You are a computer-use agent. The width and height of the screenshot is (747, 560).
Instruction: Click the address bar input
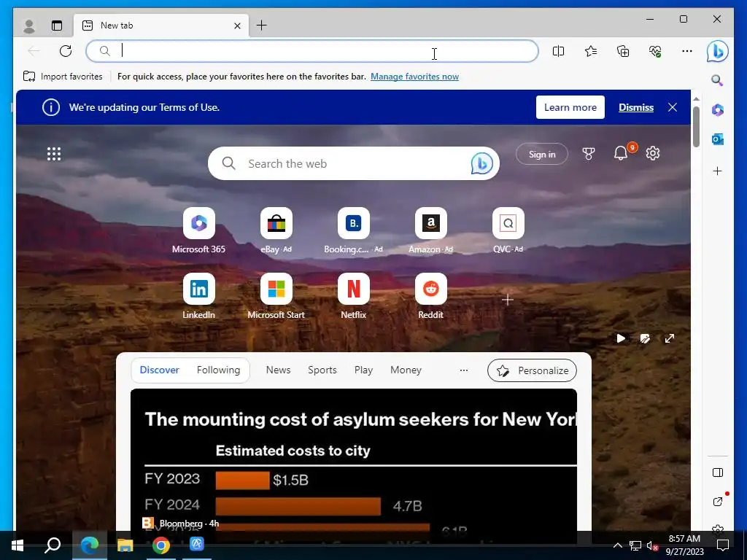[312, 51]
